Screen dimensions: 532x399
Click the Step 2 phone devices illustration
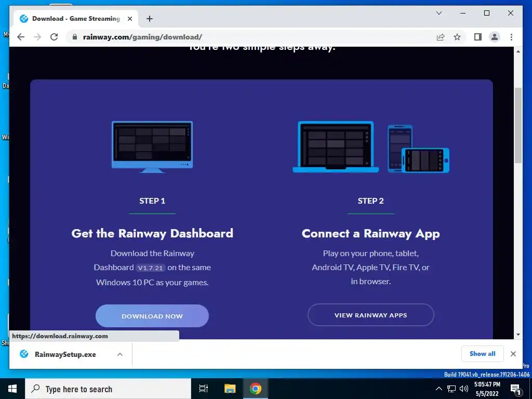pyautogui.click(x=418, y=149)
